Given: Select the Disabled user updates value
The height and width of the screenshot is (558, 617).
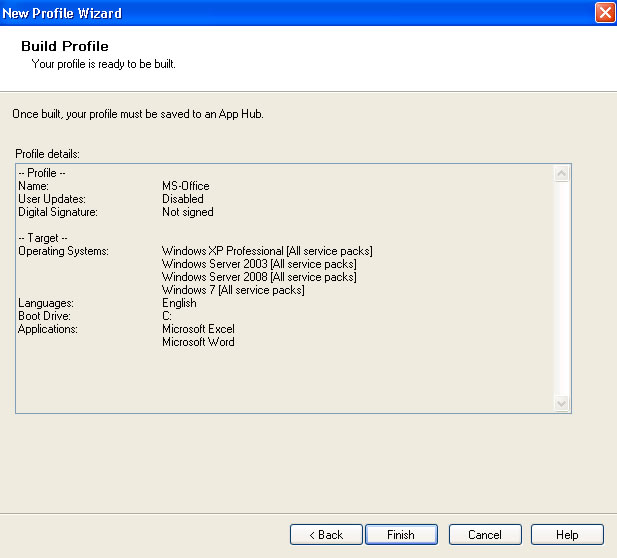Looking at the screenshot, I should point(183,199).
